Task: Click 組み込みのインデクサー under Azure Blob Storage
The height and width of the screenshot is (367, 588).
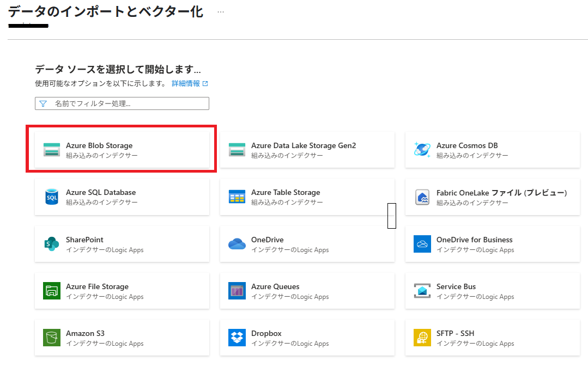Action: pos(101,156)
